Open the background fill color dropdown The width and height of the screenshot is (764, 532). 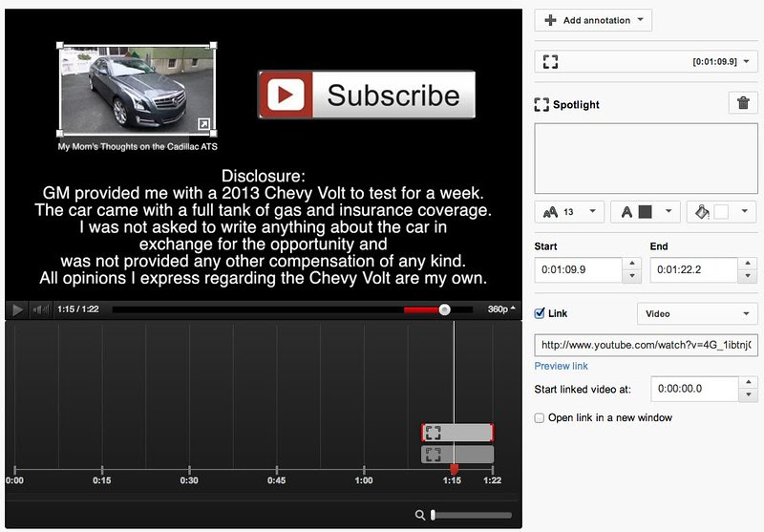pyautogui.click(x=722, y=212)
